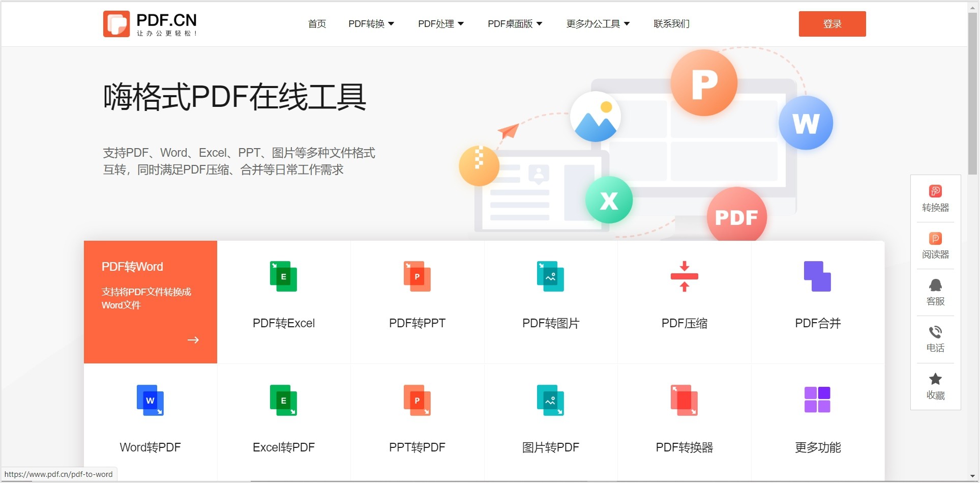The height and width of the screenshot is (483, 980).
Task: Click the 更多功能 label
Action: [x=818, y=447]
